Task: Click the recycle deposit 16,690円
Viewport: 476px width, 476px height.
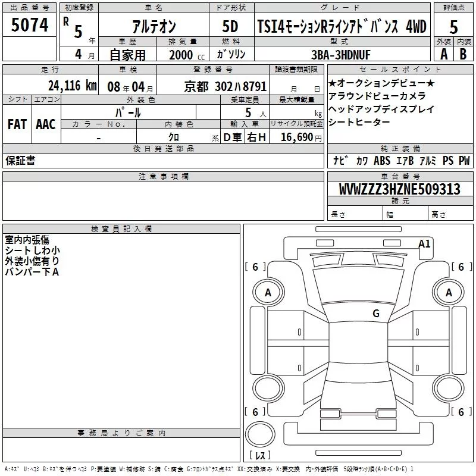Action: (301, 137)
